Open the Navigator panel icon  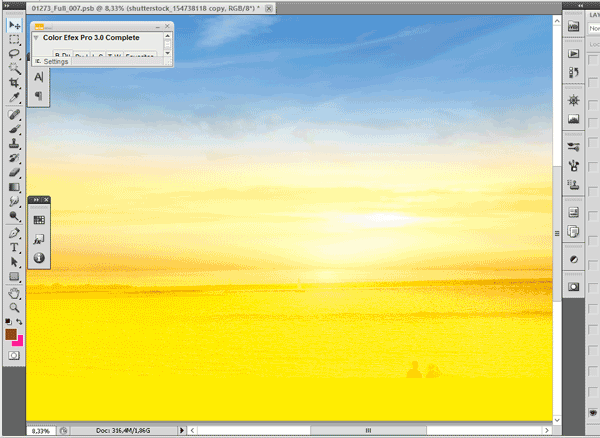[573, 101]
